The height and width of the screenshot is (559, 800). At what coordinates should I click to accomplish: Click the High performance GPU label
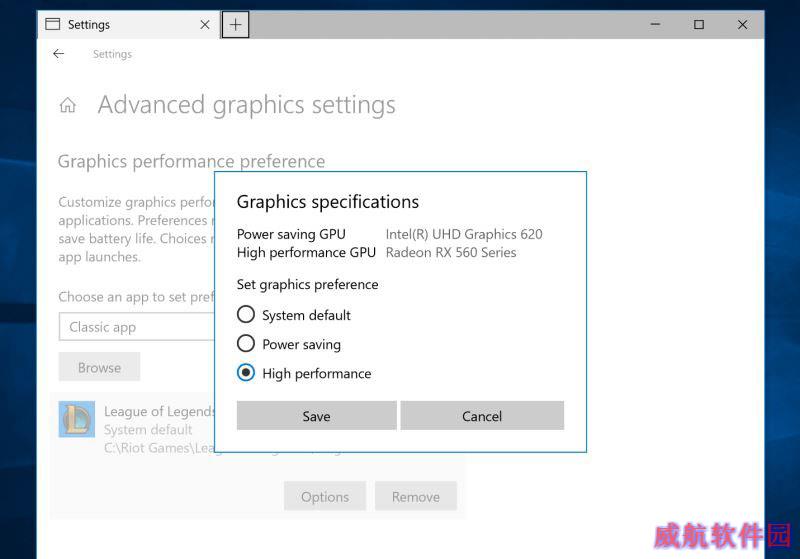pyautogui.click(x=306, y=252)
